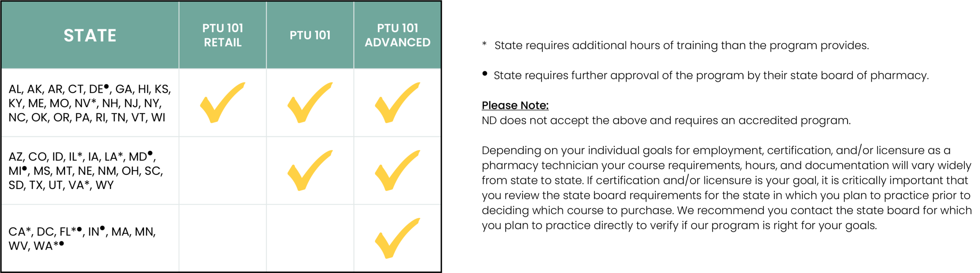This screenshot has height=273, width=980.
Task: Click the PTU 101 checkmark in the AZ, CO row
Action: [309, 171]
